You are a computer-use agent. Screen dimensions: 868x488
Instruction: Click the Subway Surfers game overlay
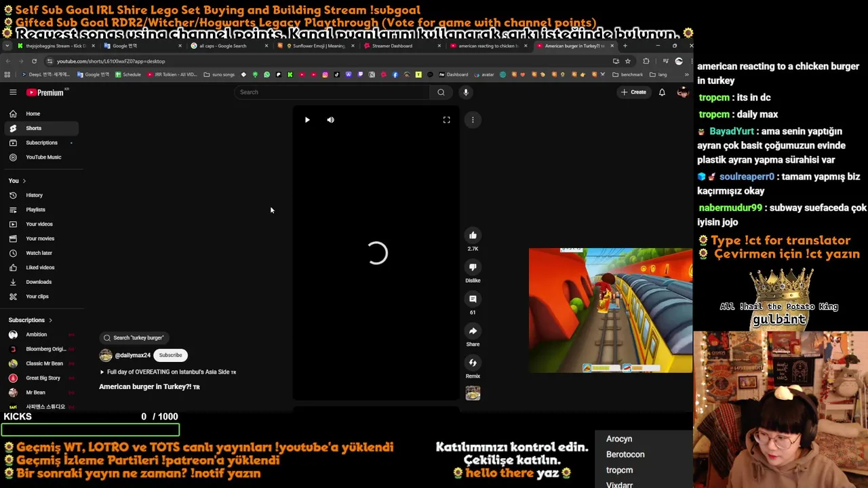coord(610,310)
